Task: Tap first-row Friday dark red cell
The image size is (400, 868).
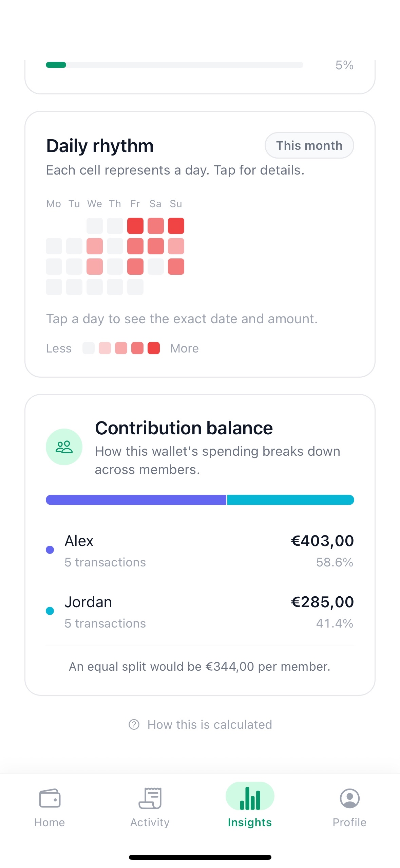Action: [135, 226]
